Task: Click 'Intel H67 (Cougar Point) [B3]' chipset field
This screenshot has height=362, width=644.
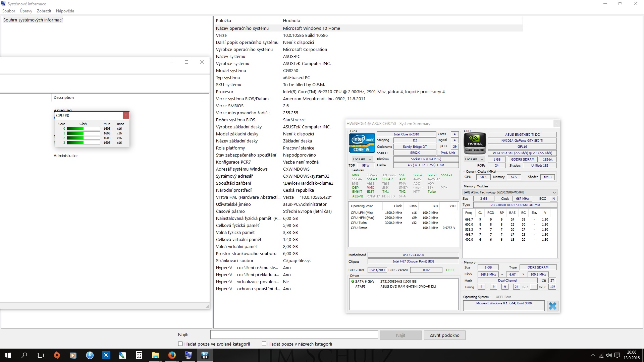Action: (x=413, y=261)
